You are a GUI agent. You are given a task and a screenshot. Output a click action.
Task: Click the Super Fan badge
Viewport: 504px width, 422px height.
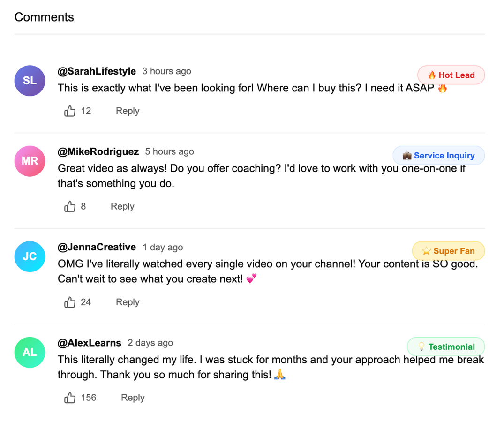tap(448, 251)
